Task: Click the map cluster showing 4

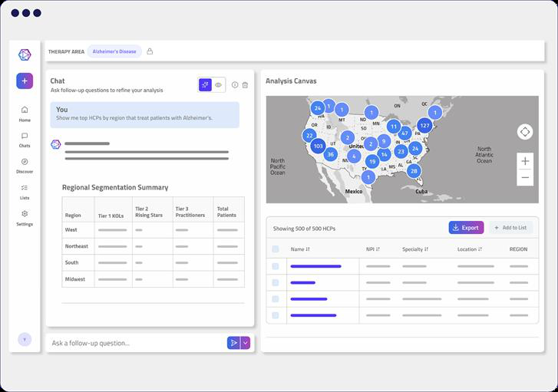Action: coord(354,156)
